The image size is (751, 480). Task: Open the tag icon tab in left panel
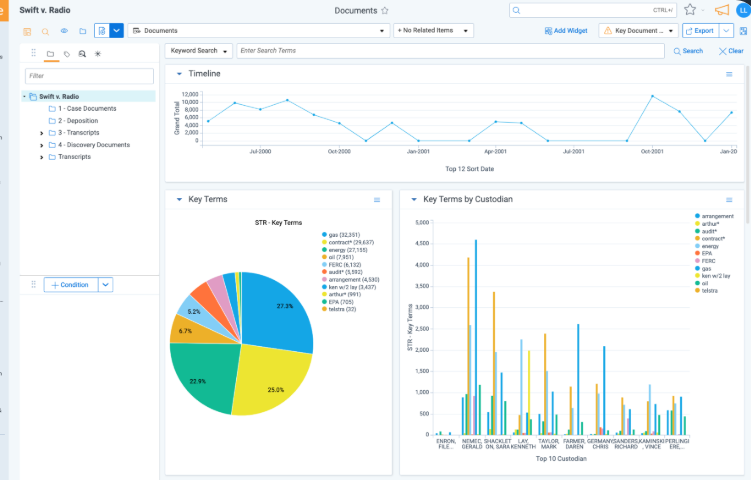[x=66, y=53]
